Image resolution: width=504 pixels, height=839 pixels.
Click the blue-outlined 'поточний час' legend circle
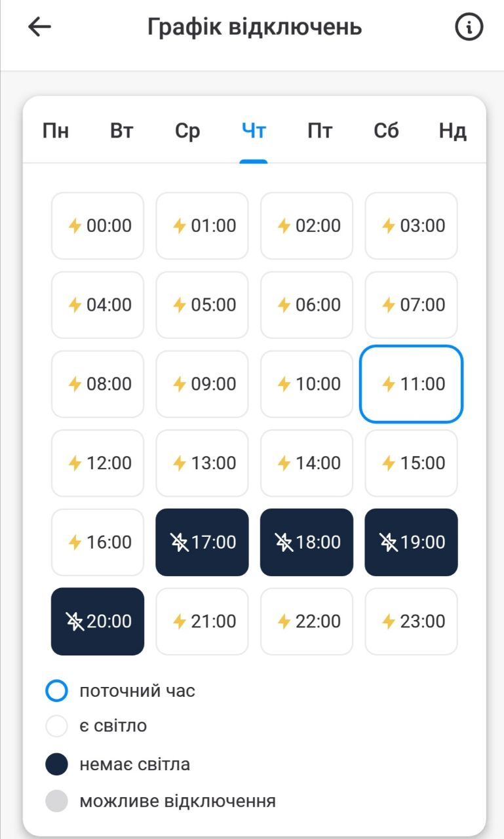(x=57, y=691)
